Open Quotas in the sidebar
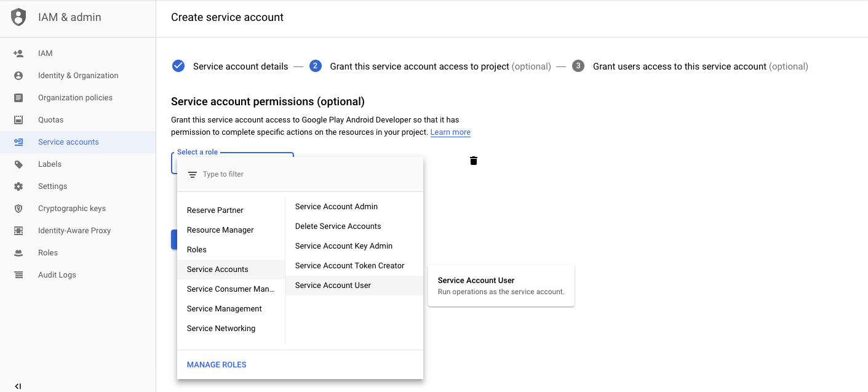Image resolution: width=868 pixels, height=392 pixels. coord(78,120)
